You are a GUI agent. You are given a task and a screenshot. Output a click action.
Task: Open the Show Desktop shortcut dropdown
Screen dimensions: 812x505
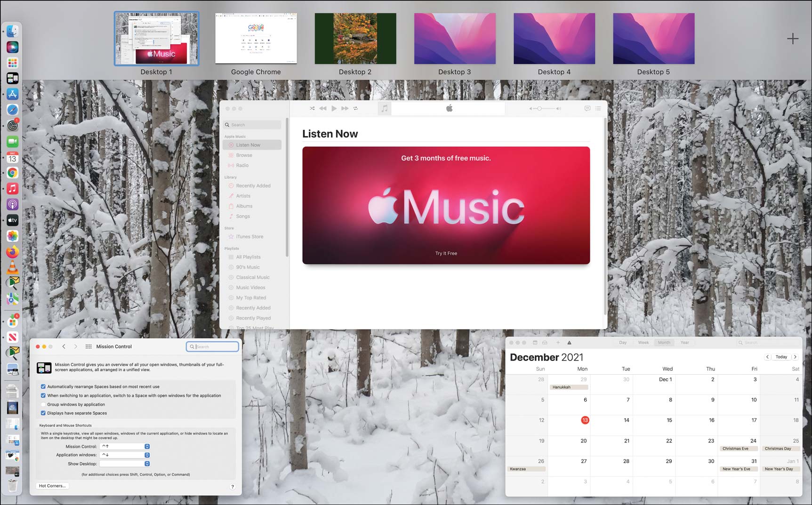point(125,464)
